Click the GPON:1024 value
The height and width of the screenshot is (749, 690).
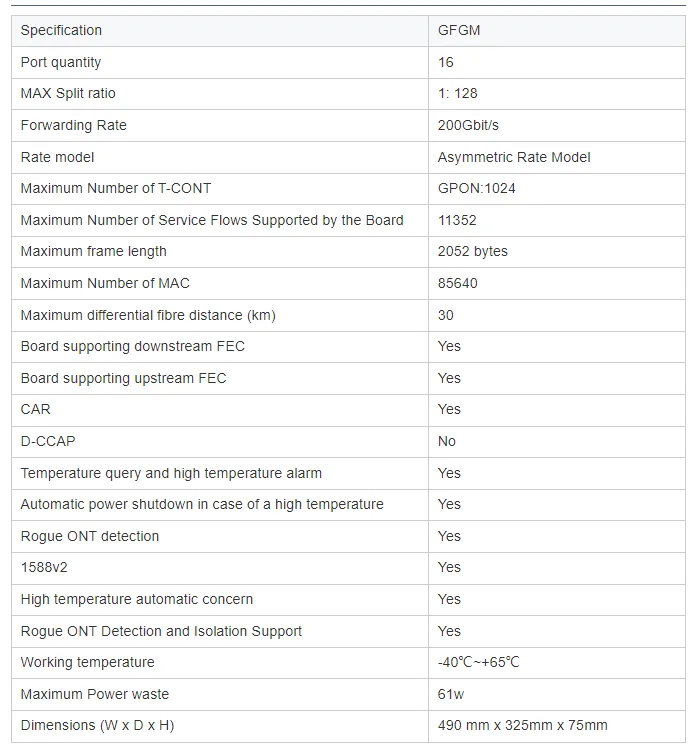(x=476, y=188)
